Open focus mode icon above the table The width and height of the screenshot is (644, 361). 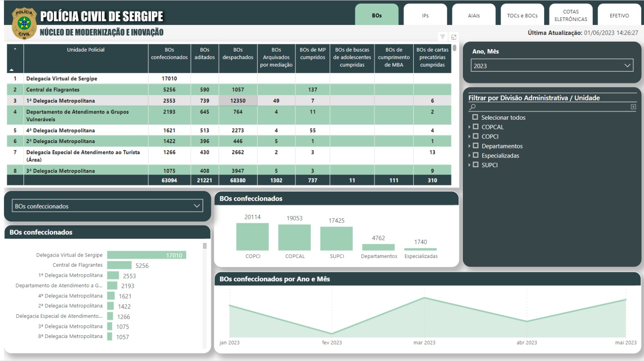tap(454, 37)
